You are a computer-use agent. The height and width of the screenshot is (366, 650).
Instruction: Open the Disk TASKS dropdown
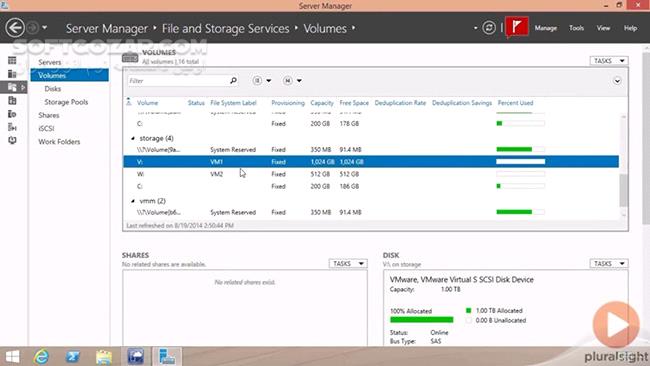pyautogui.click(x=609, y=264)
